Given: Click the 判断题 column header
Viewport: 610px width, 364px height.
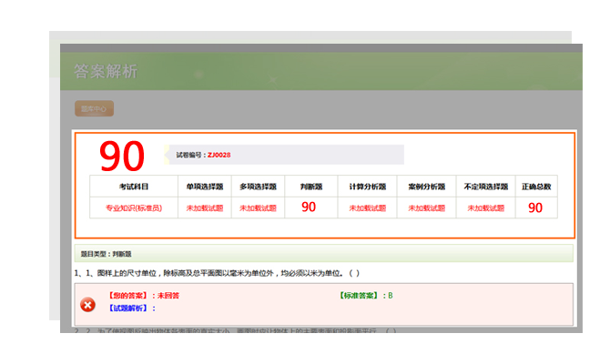Looking at the screenshot, I should tap(311, 187).
